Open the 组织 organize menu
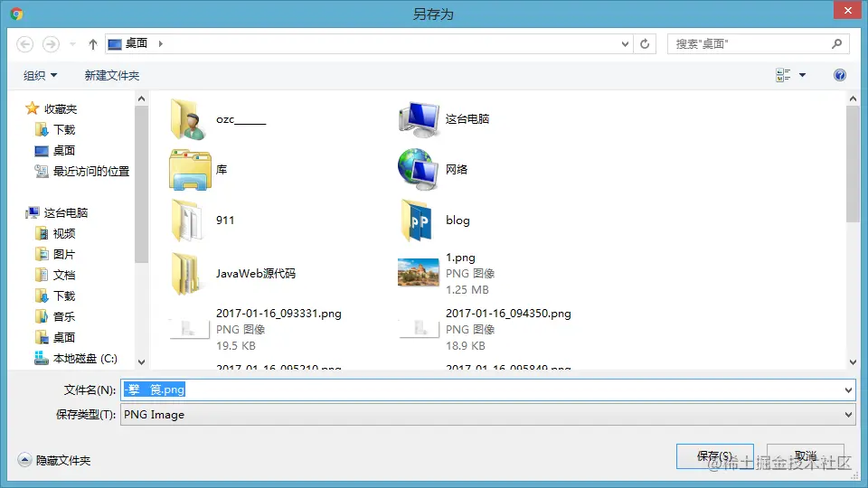 click(40, 75)
